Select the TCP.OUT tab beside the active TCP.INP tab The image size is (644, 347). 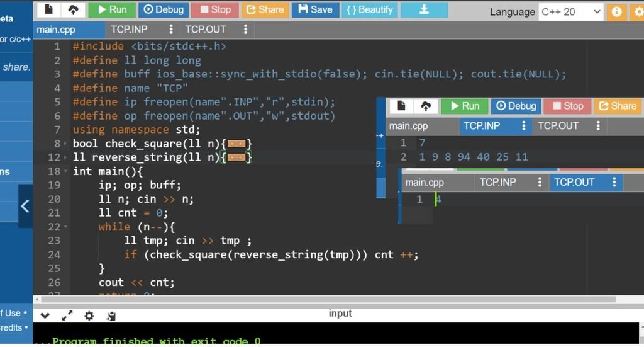[558, 126]
